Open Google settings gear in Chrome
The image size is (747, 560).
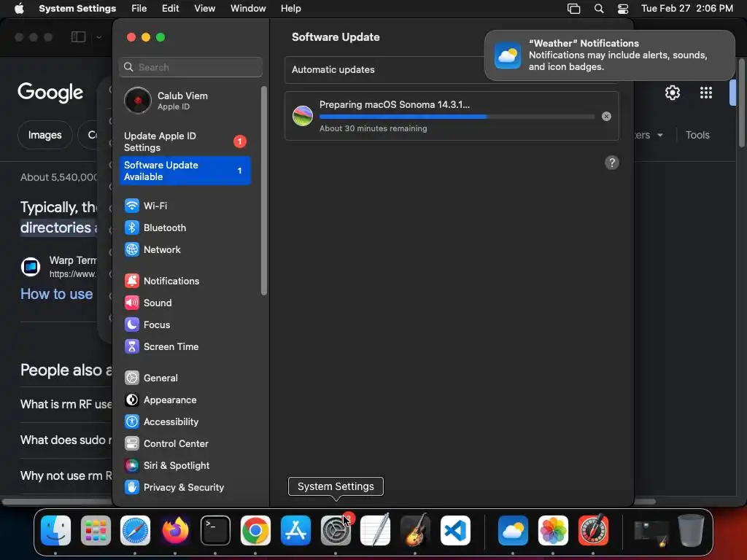(x=672, y=93)
